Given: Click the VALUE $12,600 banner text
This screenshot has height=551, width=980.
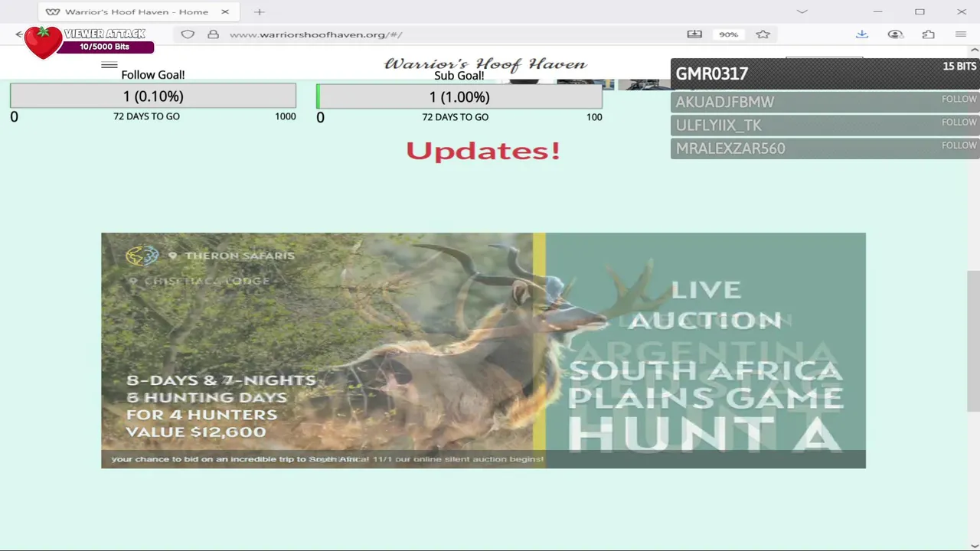Looking at the screenshot, I should (x=196, y=432).
